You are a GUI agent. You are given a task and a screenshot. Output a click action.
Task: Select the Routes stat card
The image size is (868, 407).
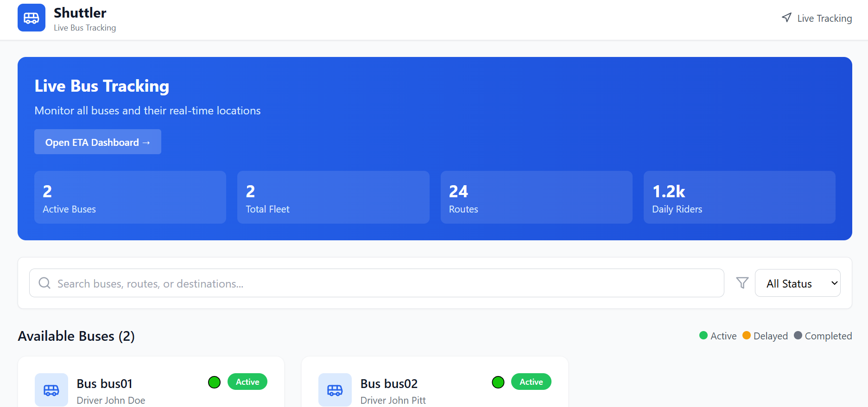point(537,197)
